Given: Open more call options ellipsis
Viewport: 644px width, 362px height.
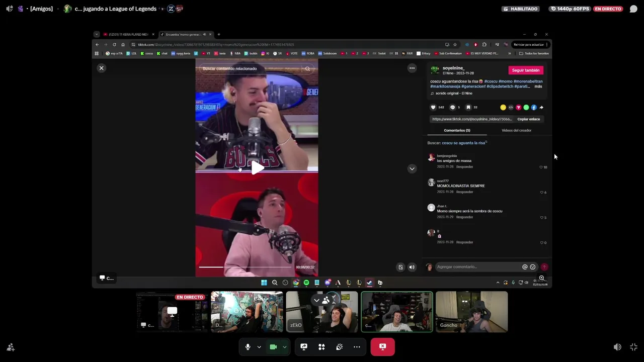Looking at the screenshot, I should [x=357, y=346].
